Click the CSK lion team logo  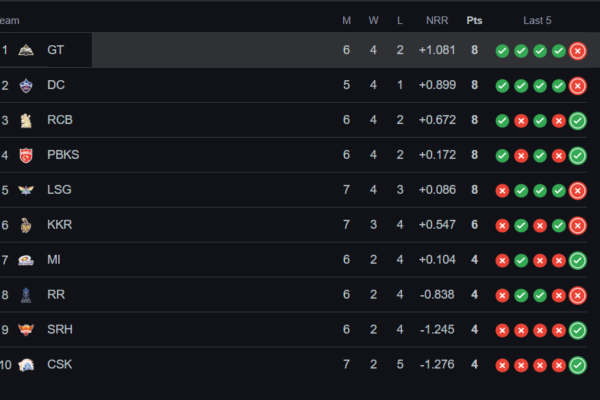click(26, 365)
